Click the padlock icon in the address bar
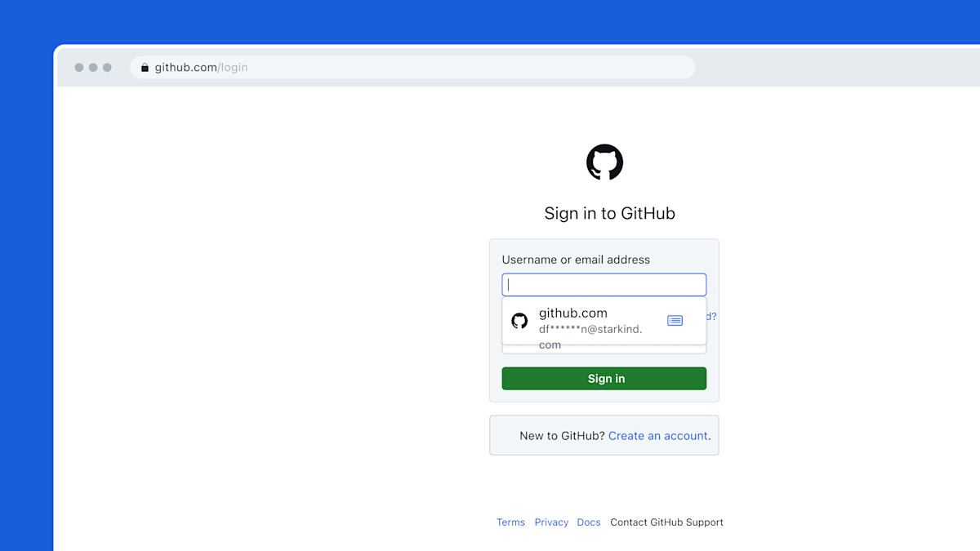This screenshot has width=980, height=551. pyautogui.click(x=145, y=67)
